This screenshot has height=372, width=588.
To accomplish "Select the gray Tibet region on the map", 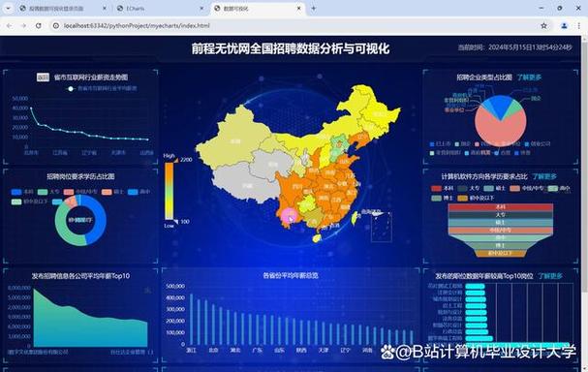I will (x=246, y=185).
